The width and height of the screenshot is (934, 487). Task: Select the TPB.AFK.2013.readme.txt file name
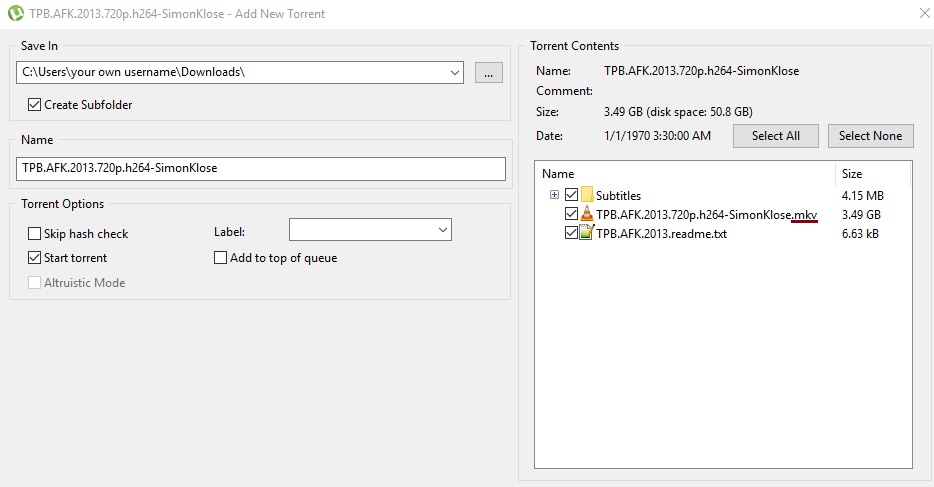coord(661,233)
